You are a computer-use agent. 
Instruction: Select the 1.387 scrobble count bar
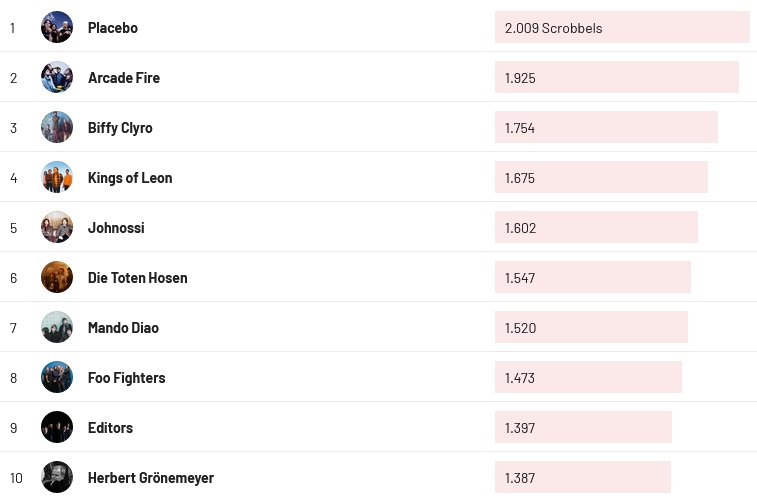tap(582, 478)
